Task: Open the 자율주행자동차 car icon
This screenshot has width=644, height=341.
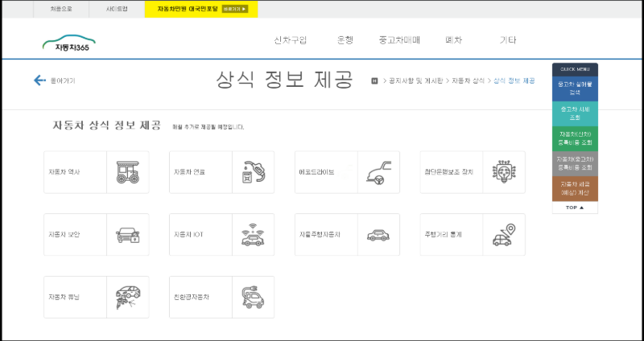Action: 378,235
